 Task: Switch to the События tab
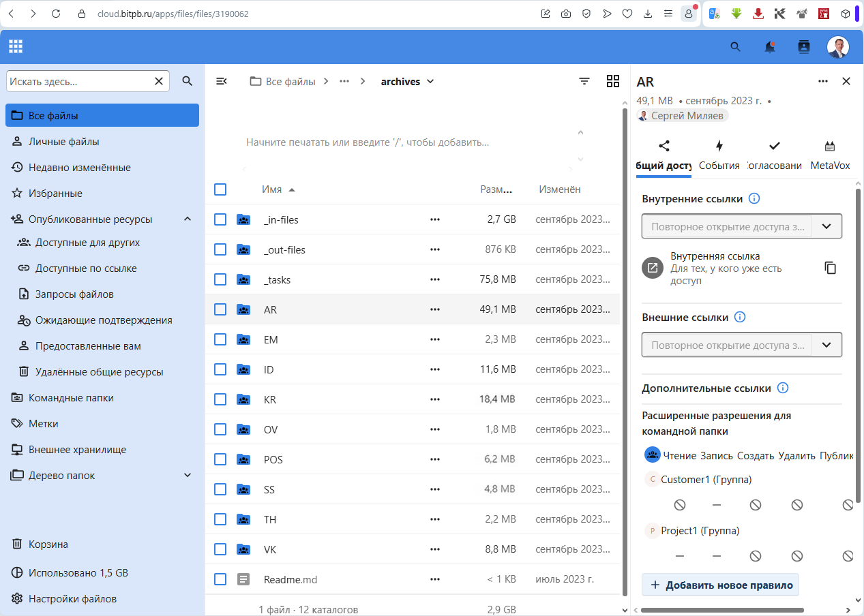[x=719, y=155]
